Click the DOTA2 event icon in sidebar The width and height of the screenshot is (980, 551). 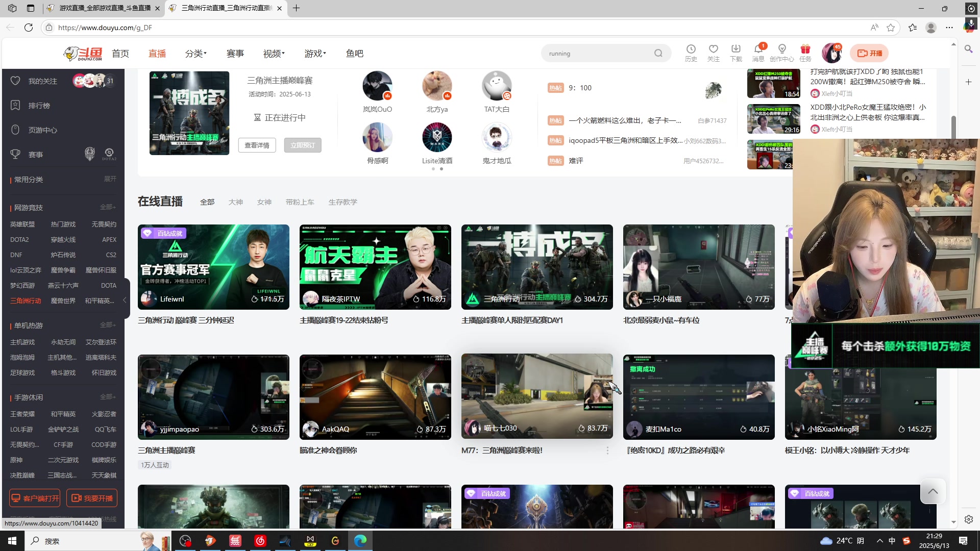pos(109,154)
